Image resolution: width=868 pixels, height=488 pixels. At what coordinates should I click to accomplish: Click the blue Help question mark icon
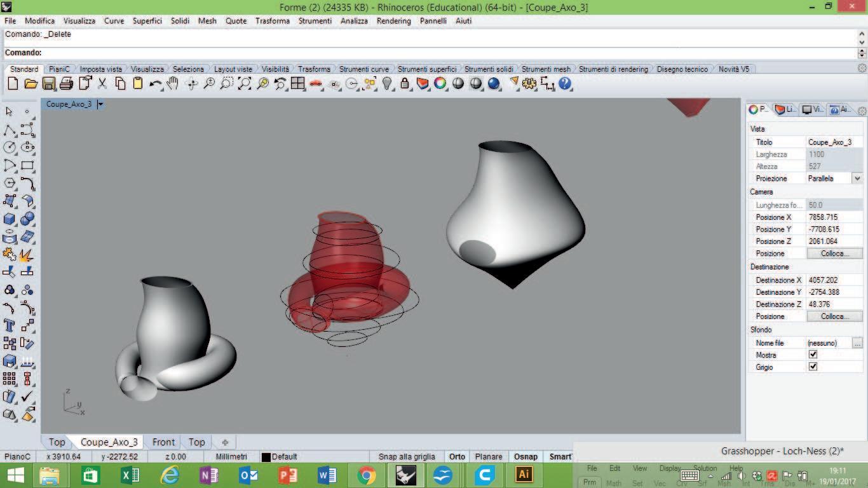565,83
